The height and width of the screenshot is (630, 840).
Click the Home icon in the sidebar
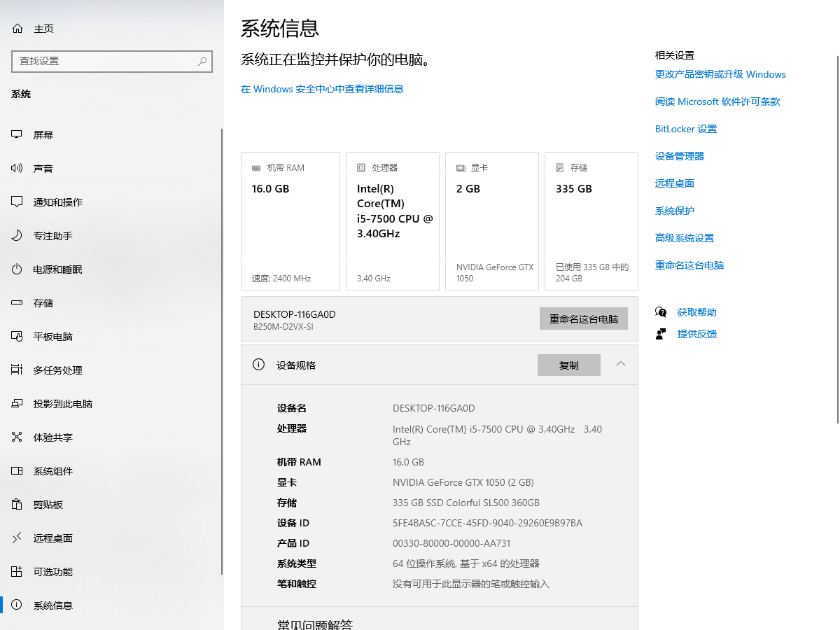(x=15, y=28)
